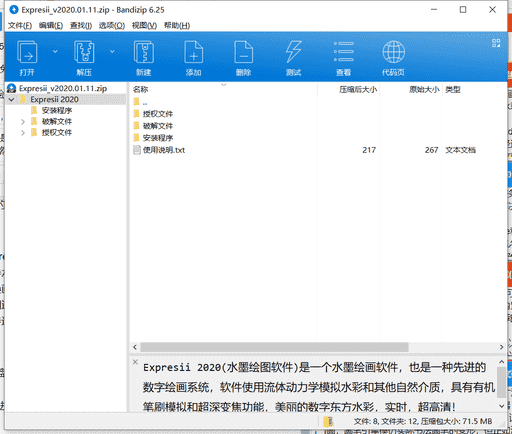Maximize the Bandizip window

463,10
